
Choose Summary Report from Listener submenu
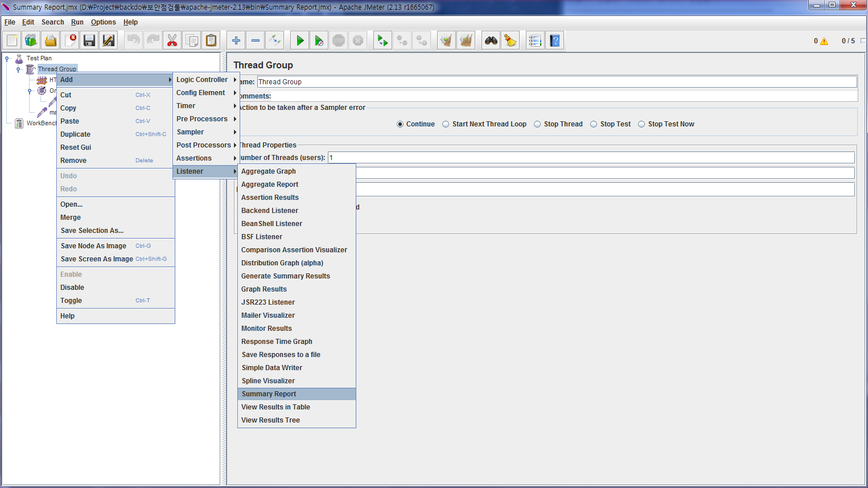[297, 394]
